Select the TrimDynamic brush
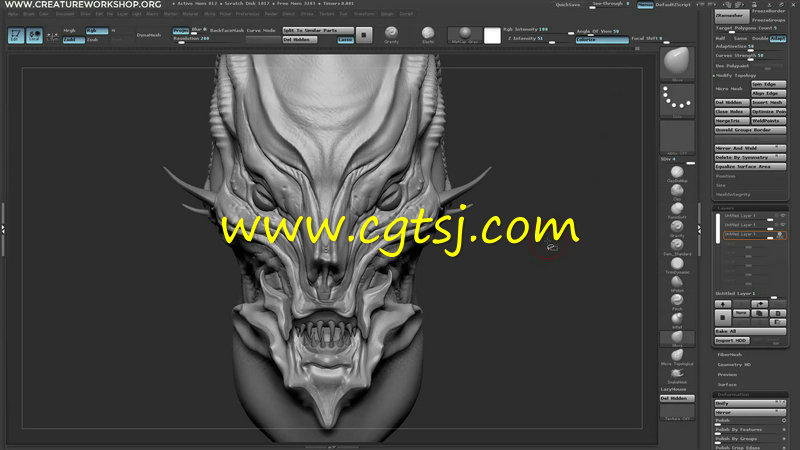Image resolution: width=800 pixels, height=450 pixels. [x=677, y=265]
